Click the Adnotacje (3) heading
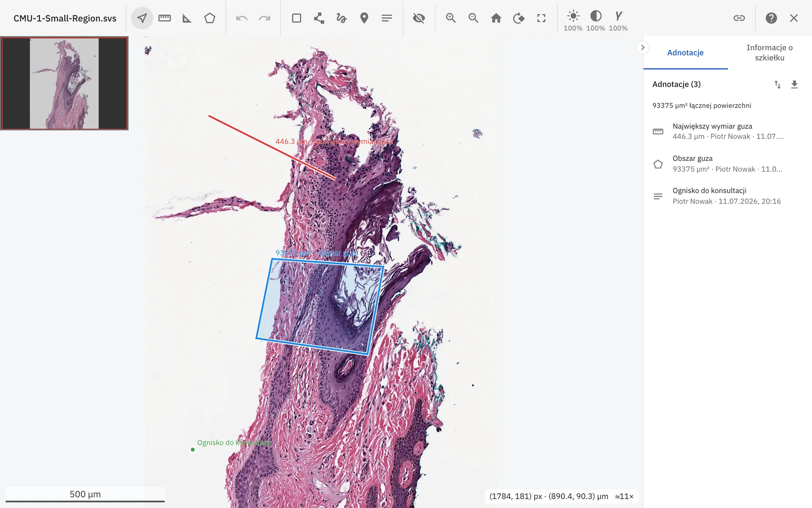This screenshot has width=812, height=508. 676,84
